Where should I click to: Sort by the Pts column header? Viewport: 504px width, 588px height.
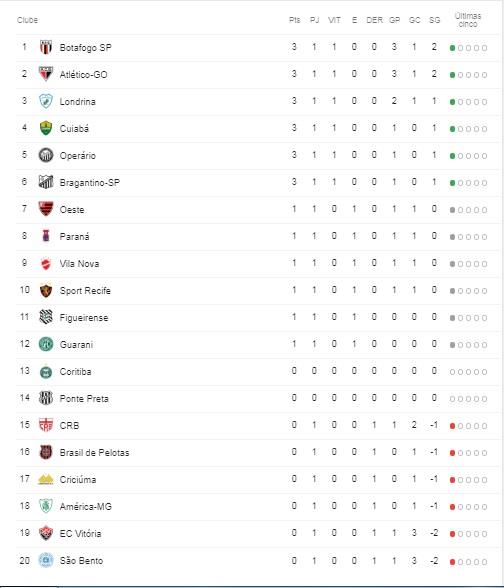point(294,20)
